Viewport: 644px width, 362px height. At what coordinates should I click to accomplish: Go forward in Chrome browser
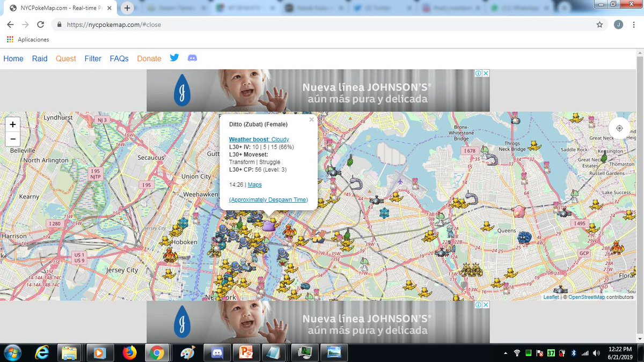coord(25,25)
